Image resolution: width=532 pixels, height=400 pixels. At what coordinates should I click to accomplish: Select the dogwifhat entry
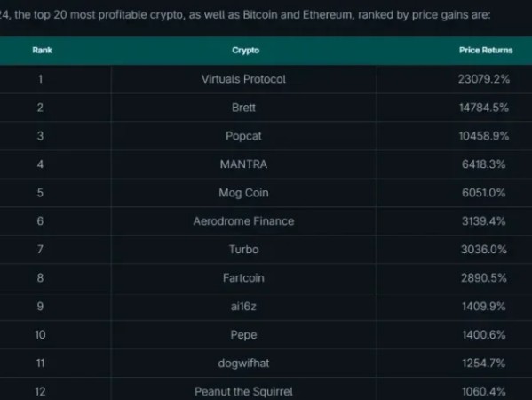[x=243, y=364]
